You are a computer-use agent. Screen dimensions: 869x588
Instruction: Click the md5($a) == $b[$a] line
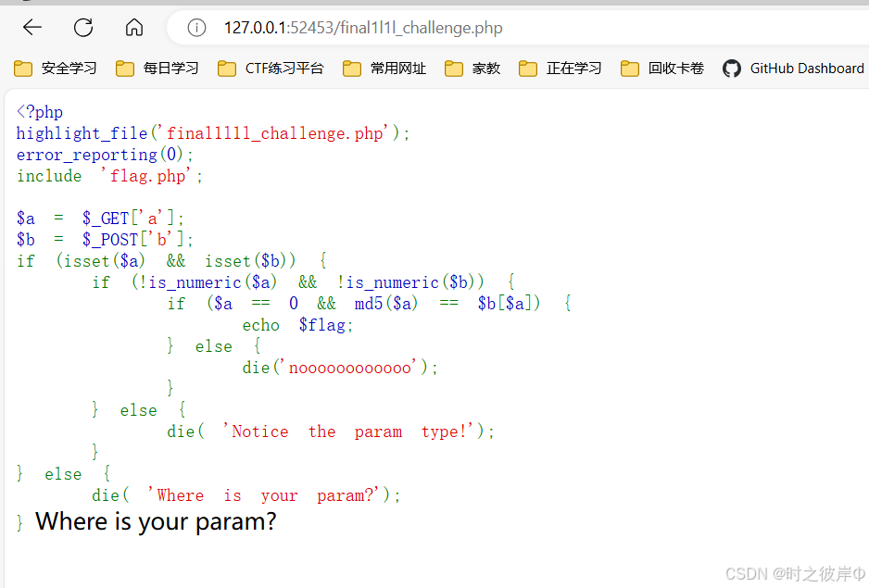coord(370,304)
